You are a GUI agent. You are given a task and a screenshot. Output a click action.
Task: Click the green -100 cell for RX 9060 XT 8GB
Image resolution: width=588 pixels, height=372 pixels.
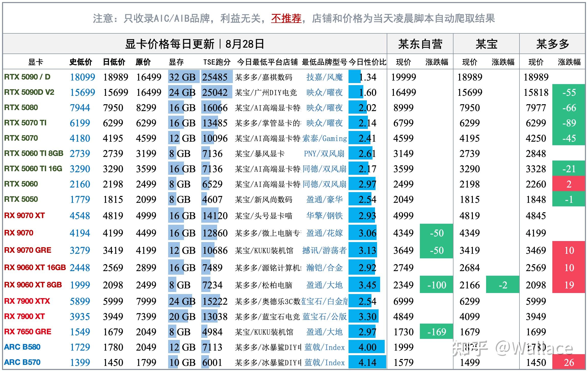click(x=436, y=285)
